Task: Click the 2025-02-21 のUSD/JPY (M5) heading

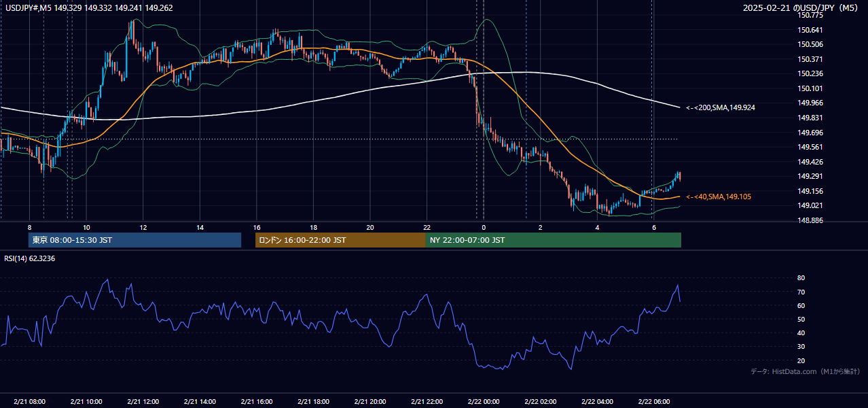Action: tap(801, 7)
